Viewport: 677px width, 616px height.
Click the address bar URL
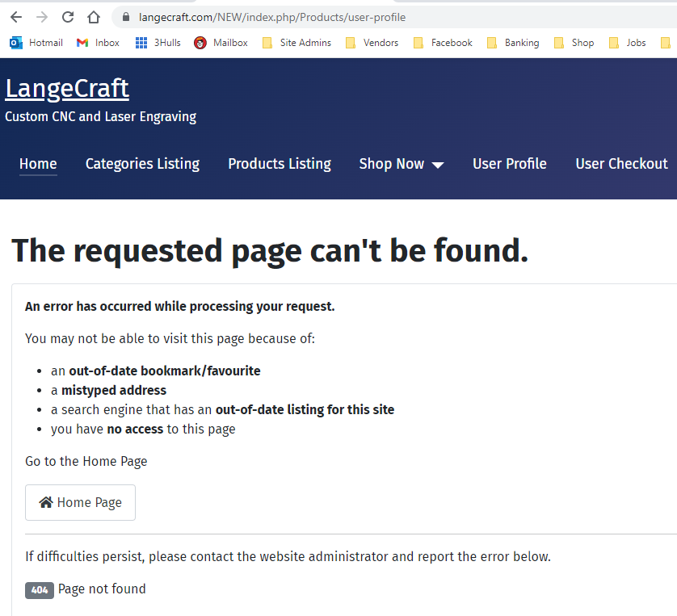pyautogui.click(x=272, y=17)
